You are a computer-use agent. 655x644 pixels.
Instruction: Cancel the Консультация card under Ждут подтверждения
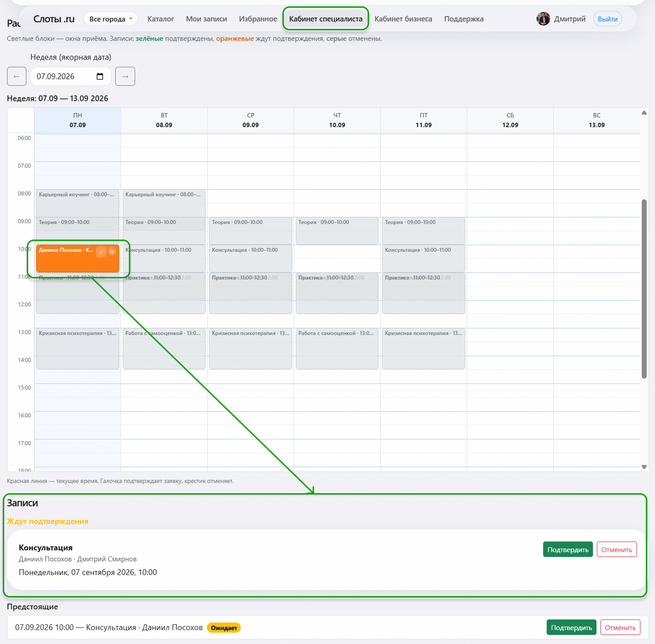click(617, 549)
